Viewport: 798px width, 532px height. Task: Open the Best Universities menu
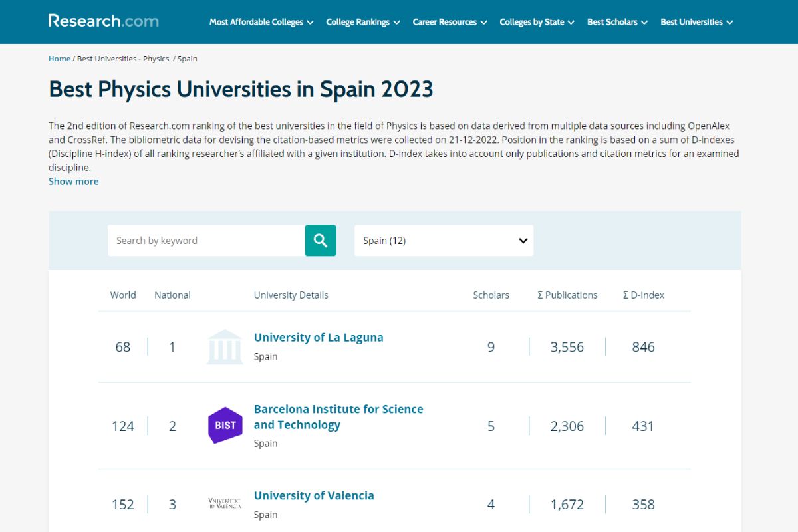696,22
